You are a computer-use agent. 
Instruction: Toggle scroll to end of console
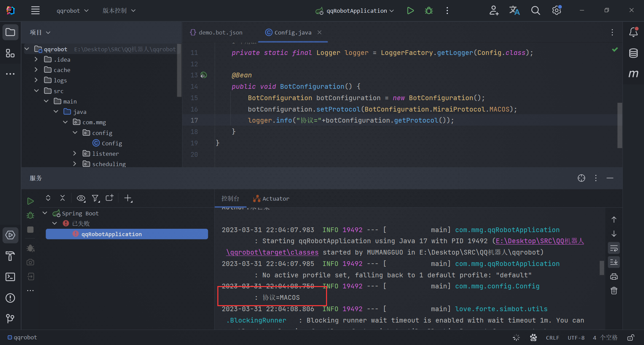coord(614,262)
